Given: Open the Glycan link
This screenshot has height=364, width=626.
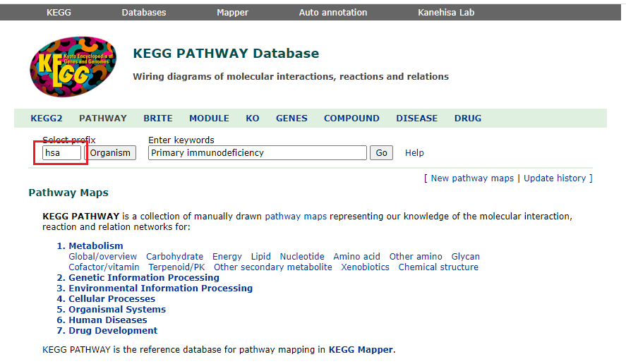Looking at the screenshot, I should (466, 257).
